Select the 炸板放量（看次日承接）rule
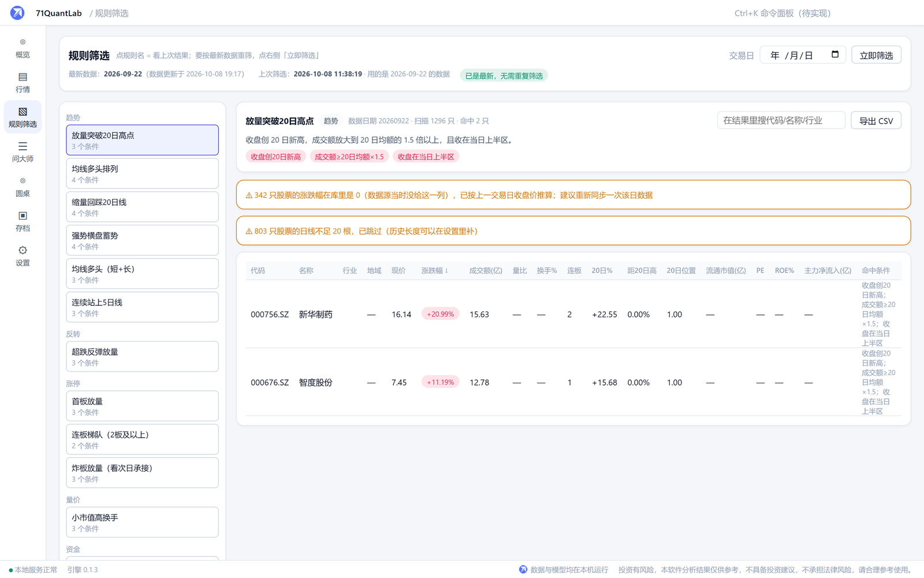Viewport: 924px width, 578px height. click(x=142, y=473)
